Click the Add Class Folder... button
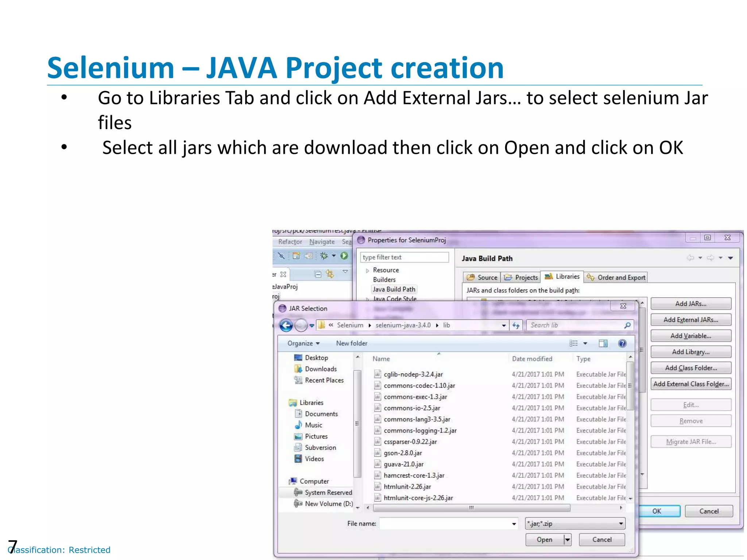 (691, 368)
